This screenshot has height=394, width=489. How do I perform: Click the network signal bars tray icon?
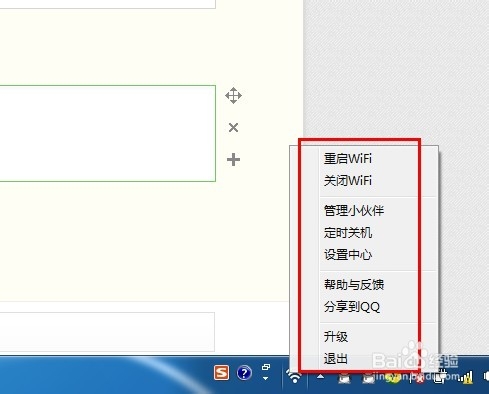[466, 377]
